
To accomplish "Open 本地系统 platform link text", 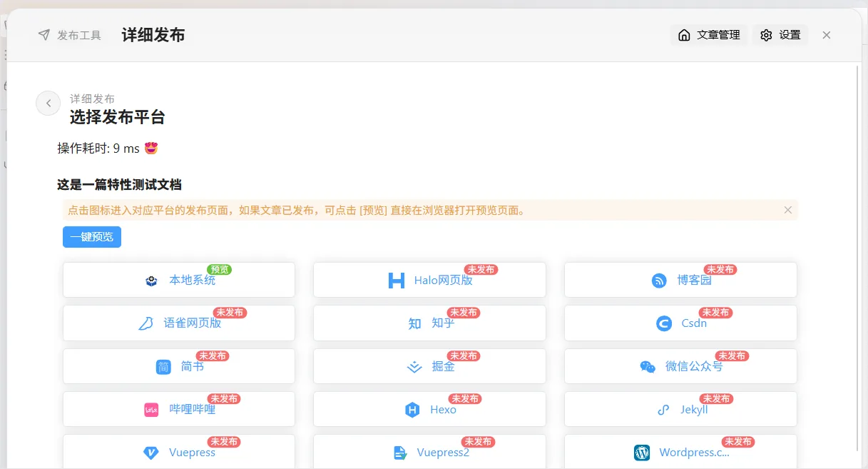I will [193, 281].
